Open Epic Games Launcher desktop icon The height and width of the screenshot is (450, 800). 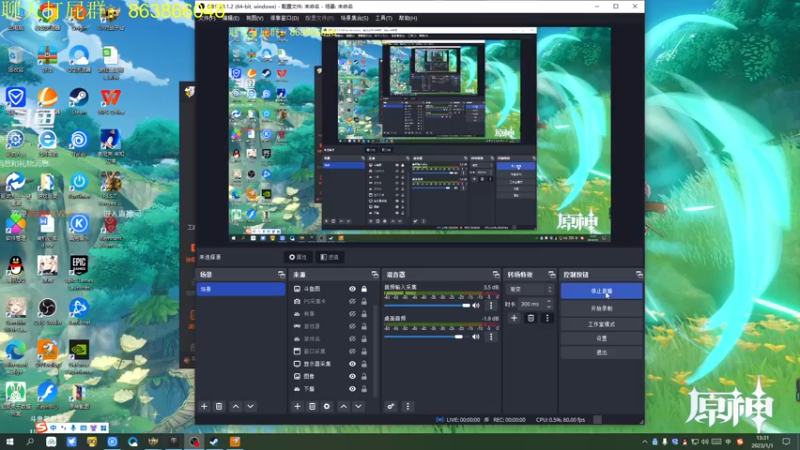click(79, 272)
